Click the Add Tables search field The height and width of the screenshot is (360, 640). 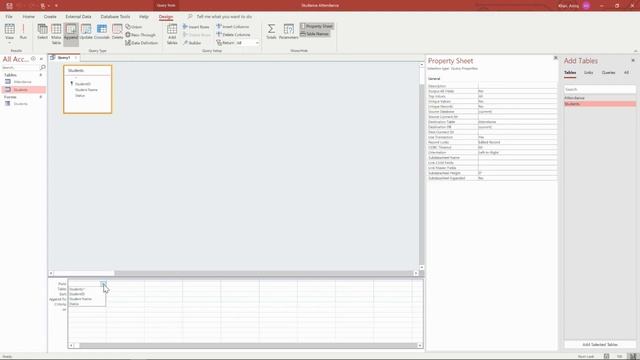(x=600, y=89)
